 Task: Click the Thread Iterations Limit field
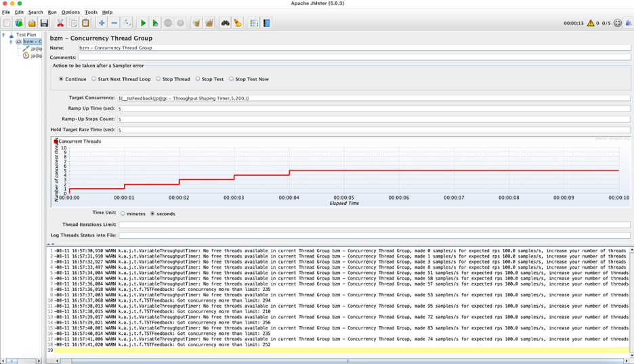pos(375,225)
